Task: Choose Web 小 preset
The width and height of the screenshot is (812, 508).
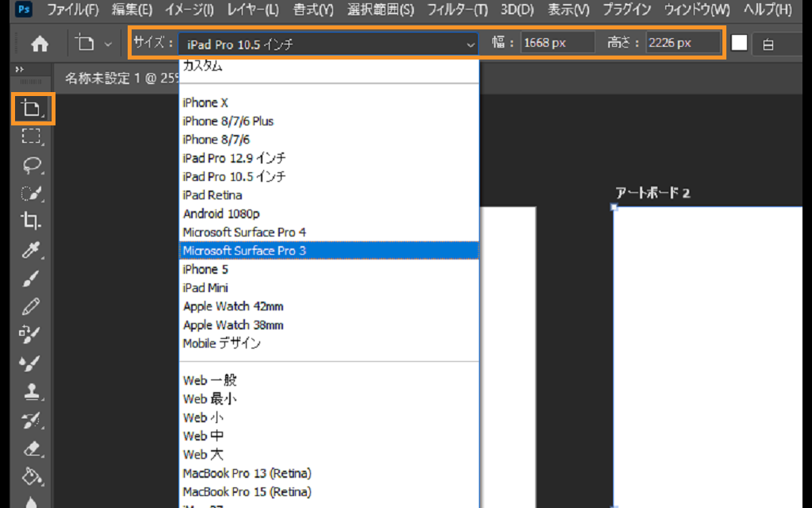Action: [328, 418]
